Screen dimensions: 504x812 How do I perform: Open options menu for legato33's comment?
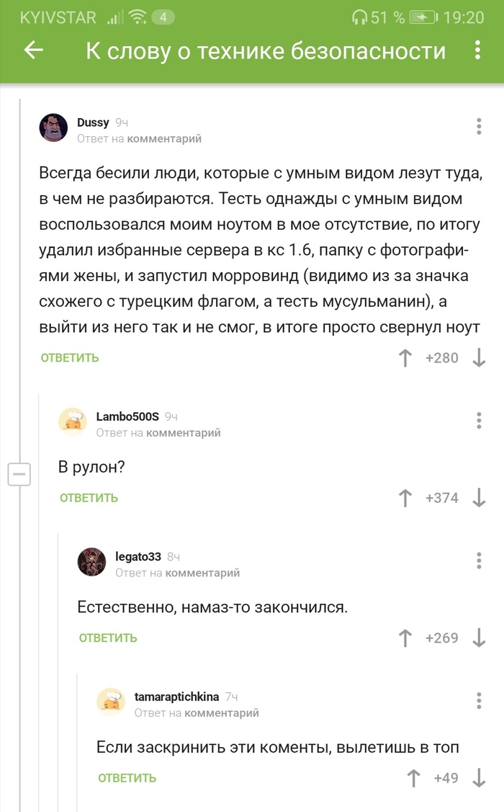coord(479,560)
